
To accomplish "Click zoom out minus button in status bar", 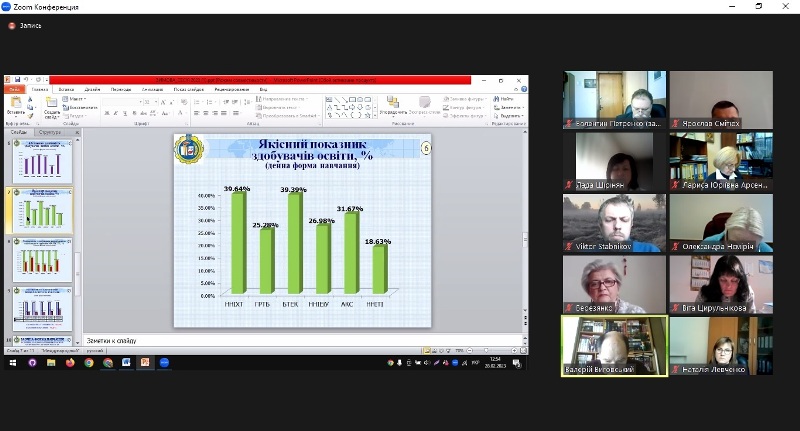I will click(470, 350).
